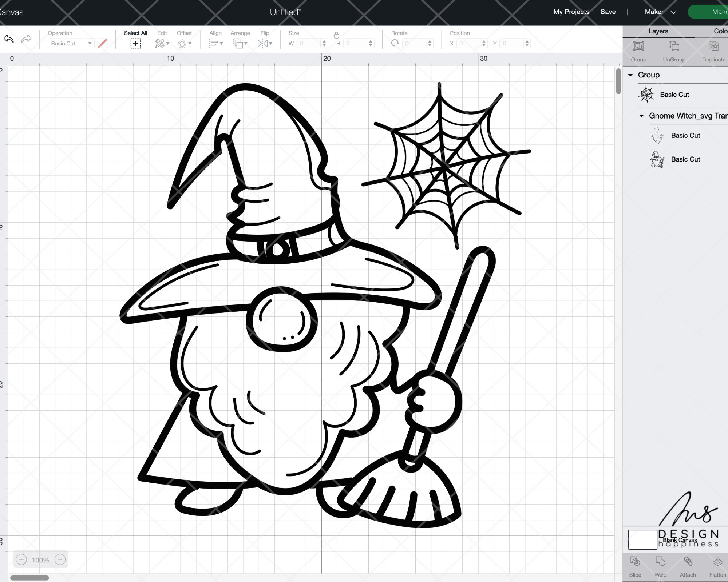
Task: Duplicate the selection with the Duplicate icon
Action: (713, 46)
